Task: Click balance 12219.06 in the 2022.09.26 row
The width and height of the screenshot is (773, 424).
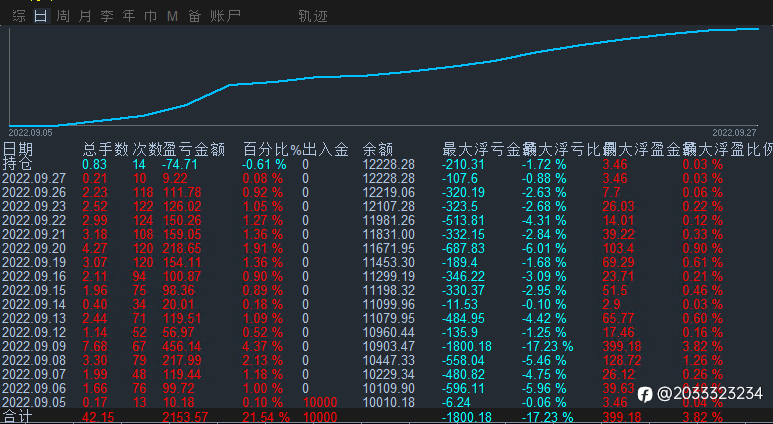Action: coord(388,192)
